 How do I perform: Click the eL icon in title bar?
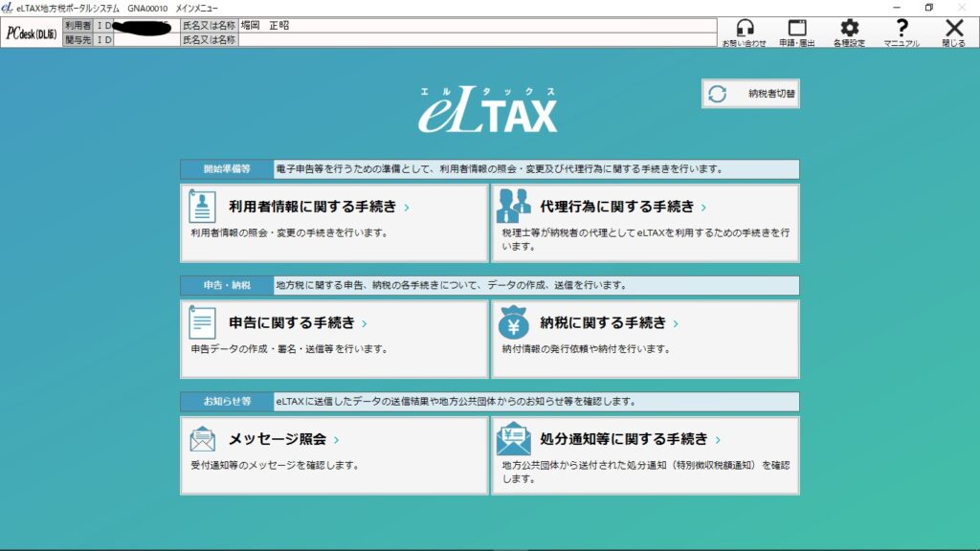pos(10,6)
